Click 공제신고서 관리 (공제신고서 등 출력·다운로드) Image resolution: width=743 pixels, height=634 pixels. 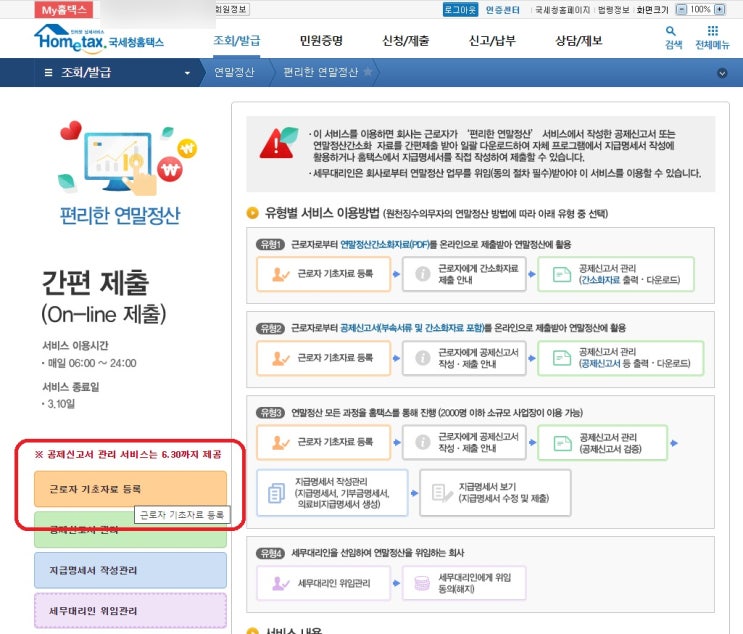tap(621, 358)
